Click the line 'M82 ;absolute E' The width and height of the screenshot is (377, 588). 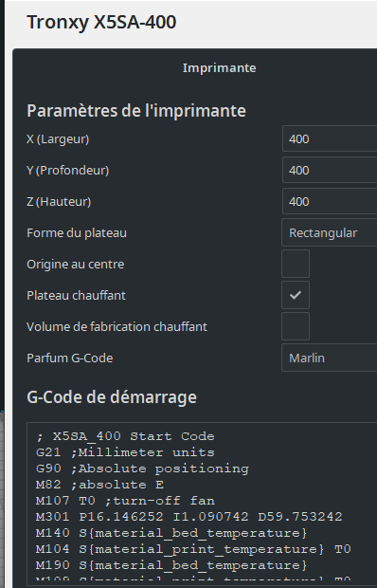click(x=100, y=485)
